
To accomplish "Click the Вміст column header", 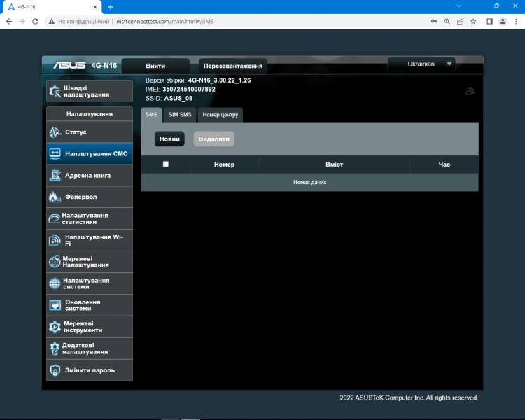I will [x=335, y=164].
